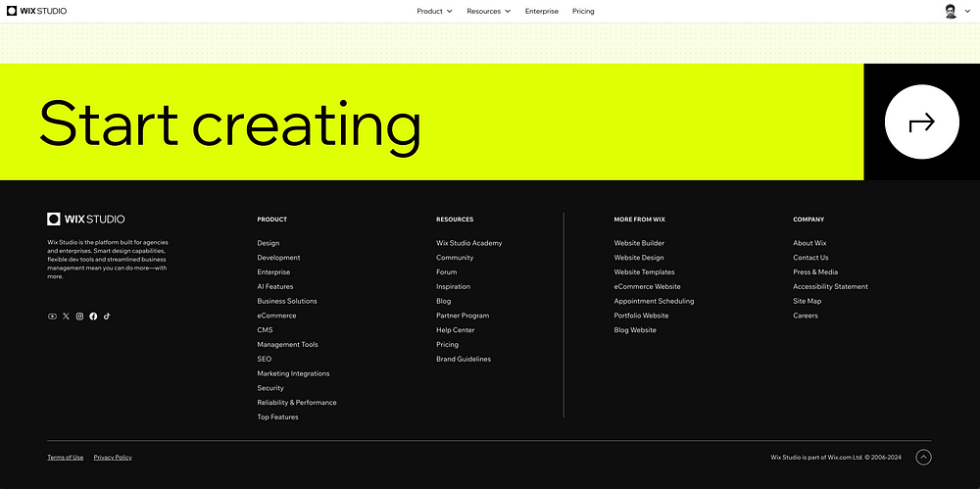Open the SEO footer link
Screen dimensions: 980x489
click(265, 359)
